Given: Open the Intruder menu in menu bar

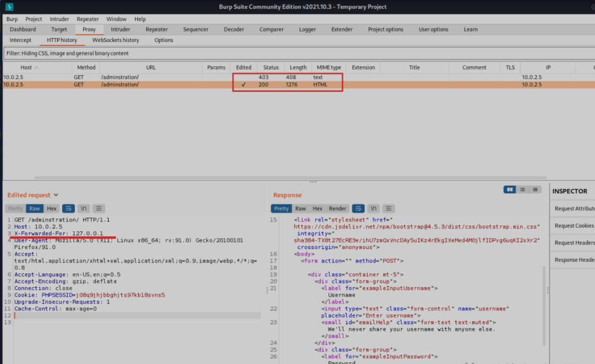Looking at the screenshot, I should [60, 19].
